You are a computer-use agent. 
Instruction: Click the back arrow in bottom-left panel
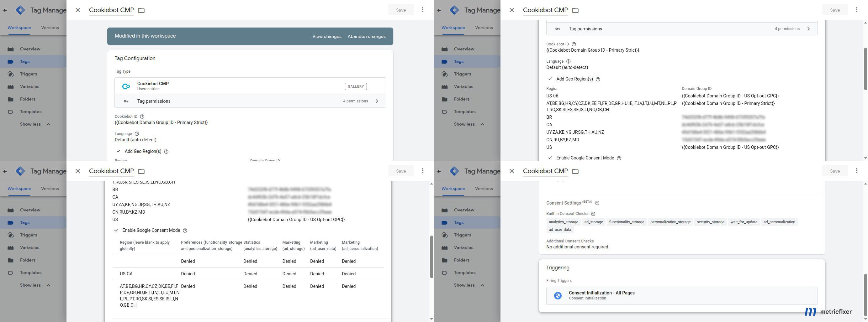5,171
